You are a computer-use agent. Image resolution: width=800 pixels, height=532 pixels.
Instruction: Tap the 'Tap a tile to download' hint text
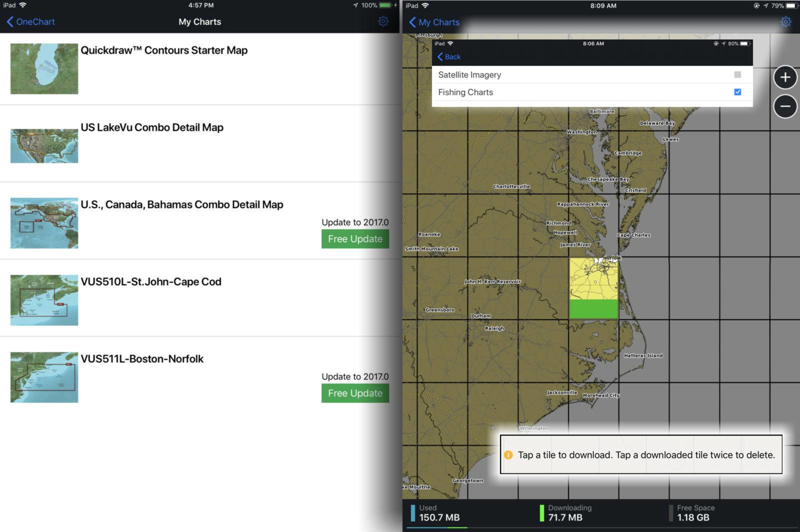coord(646,455)
